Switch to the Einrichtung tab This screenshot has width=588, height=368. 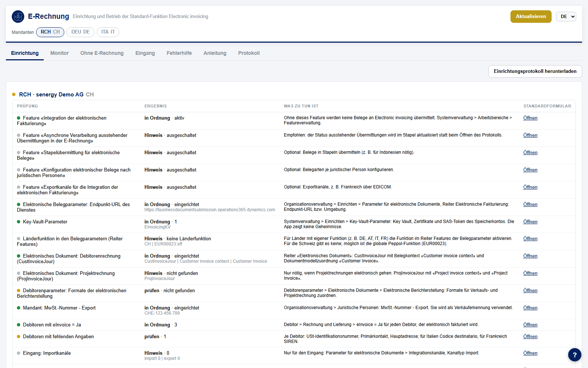tap(25, 53)
